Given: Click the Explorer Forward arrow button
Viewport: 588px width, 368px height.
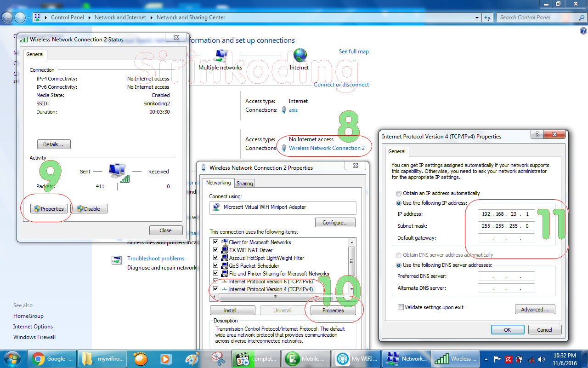Looking at the screenshot, I should click(x=20, y=17).
